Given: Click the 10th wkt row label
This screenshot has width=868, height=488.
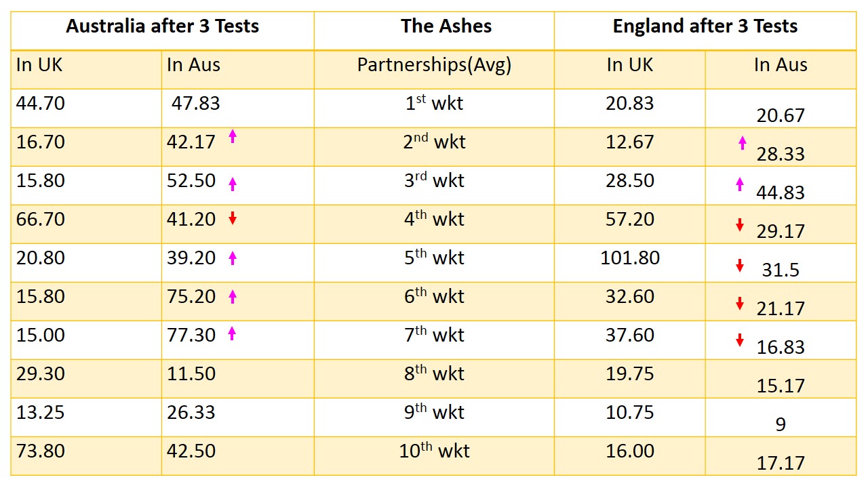Looking at the screenshot, I should (x=434, y=451).
